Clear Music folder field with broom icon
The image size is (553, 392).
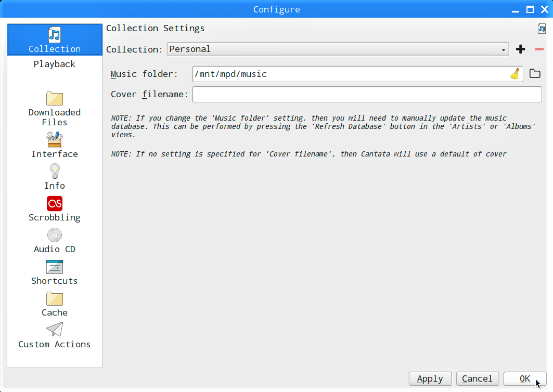(x=515, y=74)
